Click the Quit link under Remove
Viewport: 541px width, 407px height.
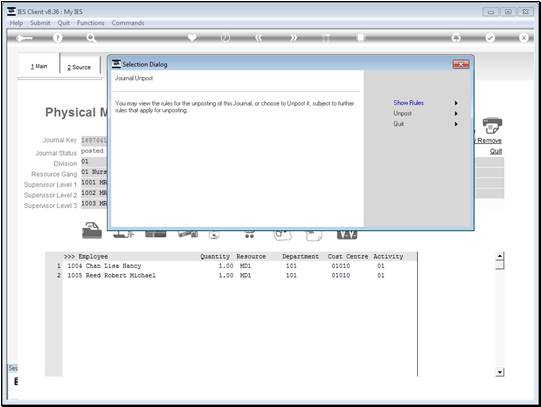496,151
